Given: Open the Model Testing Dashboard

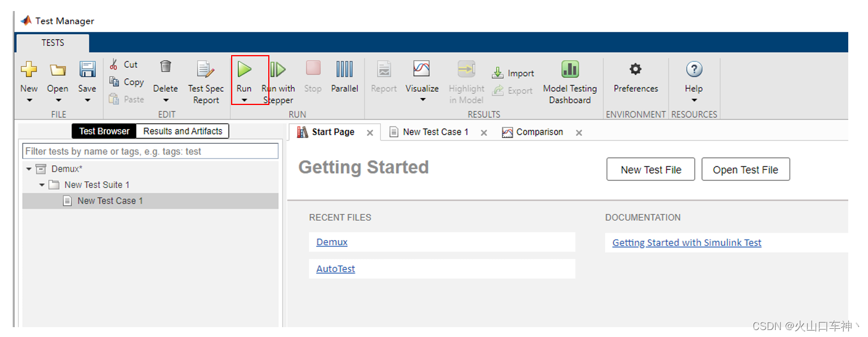Looking at the screenshot, I should pyautogui.click(x=570, y=82).
